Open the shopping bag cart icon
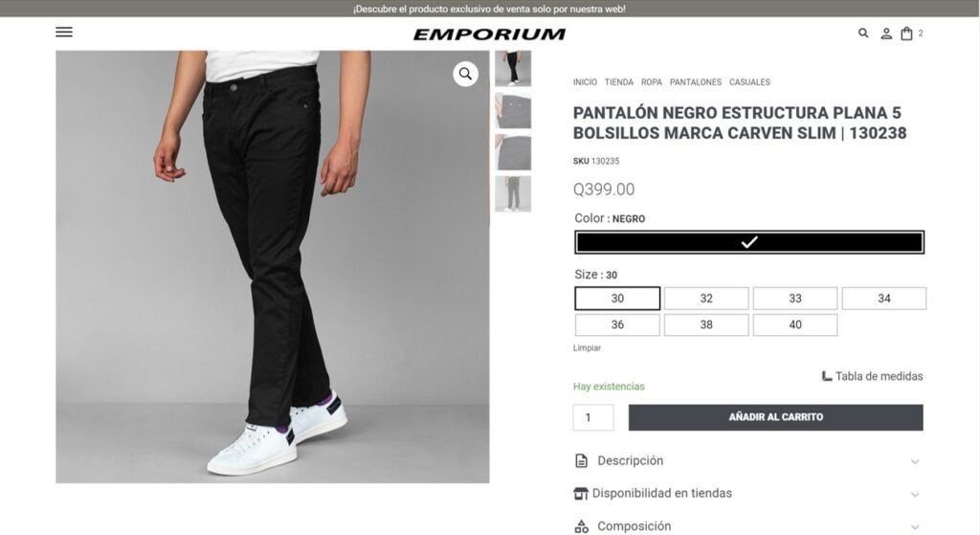Image resolution: width=980 pixels, height=535 pixels. (x=906, y=33)
